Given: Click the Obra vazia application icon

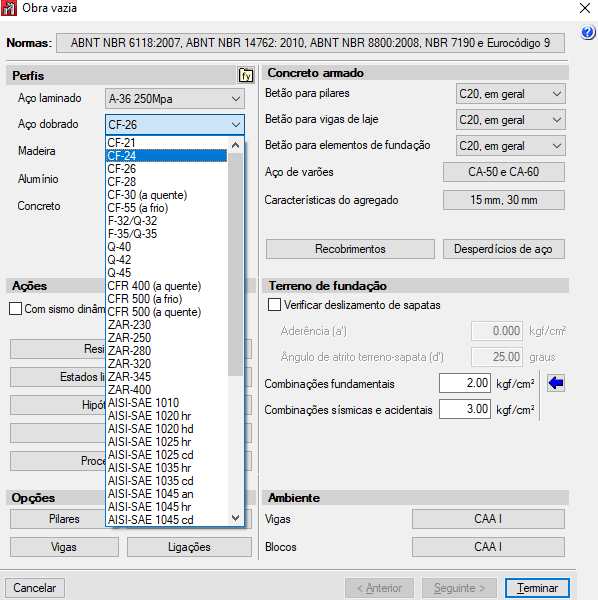Looking at the screenshot, I should [9, 8].
